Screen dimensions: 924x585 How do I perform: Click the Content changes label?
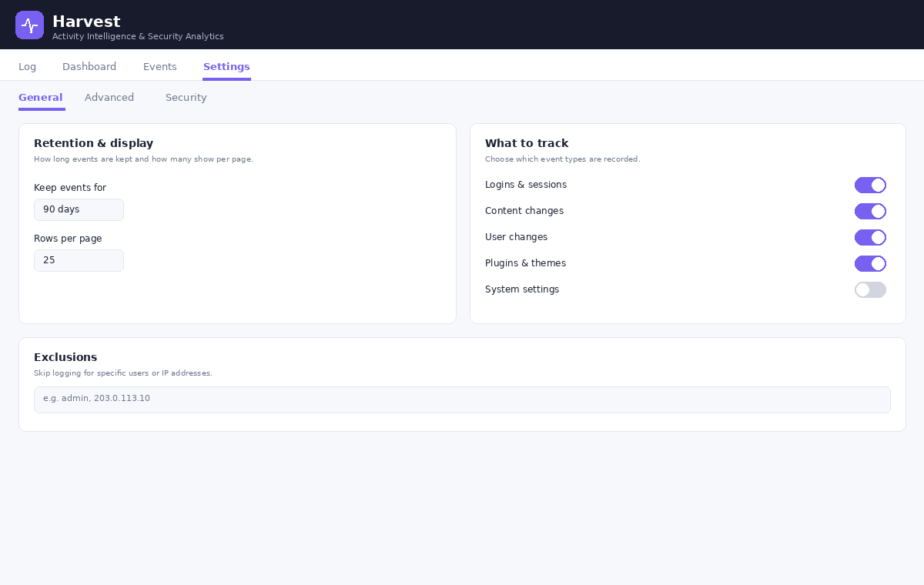click(524, 211)
